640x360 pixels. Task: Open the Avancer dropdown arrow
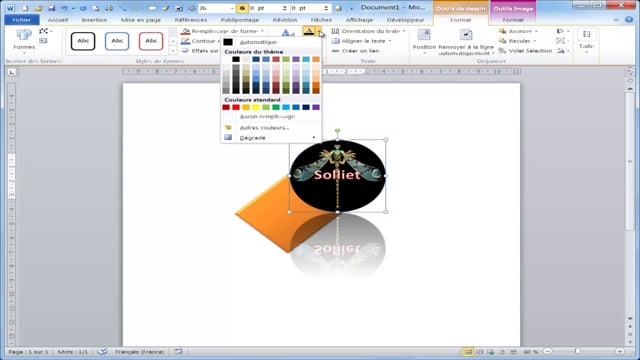click(x=536, y=31)
